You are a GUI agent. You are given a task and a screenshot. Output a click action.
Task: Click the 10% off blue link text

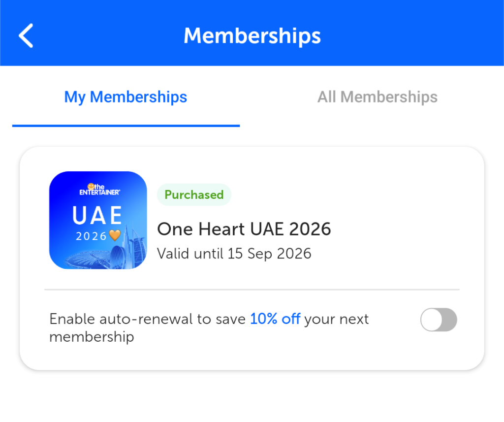pyautogui.click(x=275, y=319)
